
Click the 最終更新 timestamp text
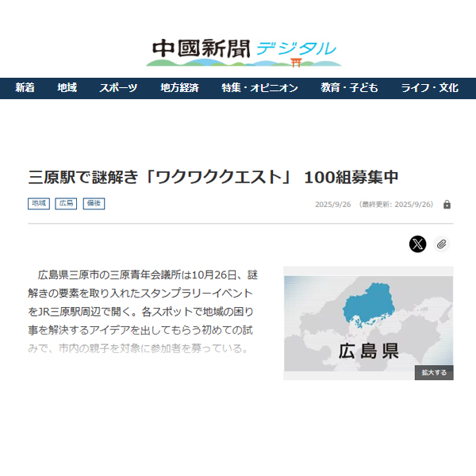coord(397,205)
